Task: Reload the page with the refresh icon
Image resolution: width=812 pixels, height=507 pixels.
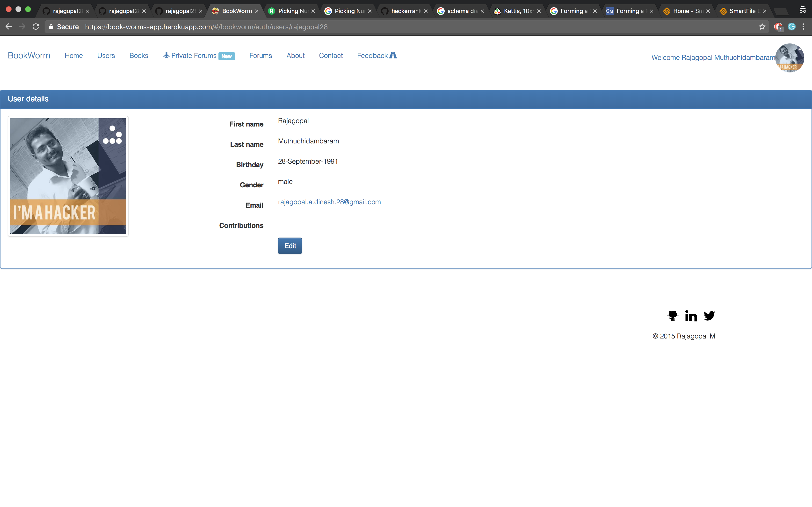Action: point(36,27)
